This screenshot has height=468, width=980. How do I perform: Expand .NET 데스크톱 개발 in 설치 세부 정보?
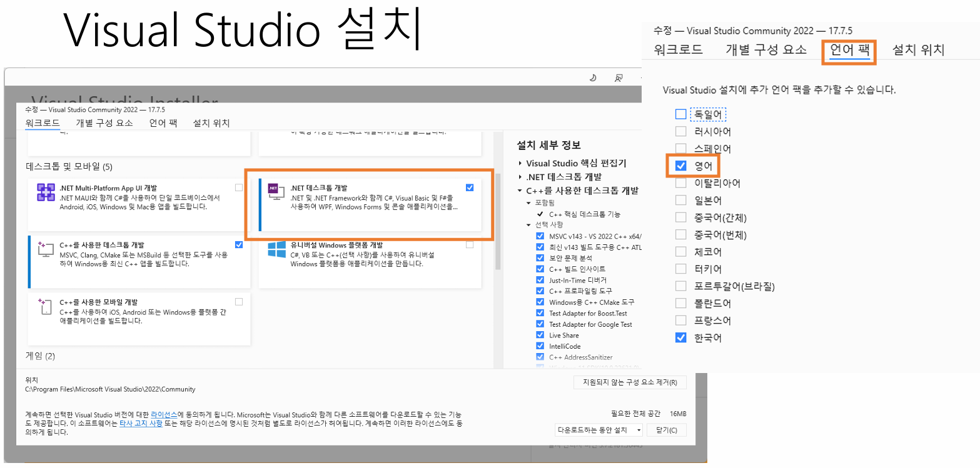[520, 177]
